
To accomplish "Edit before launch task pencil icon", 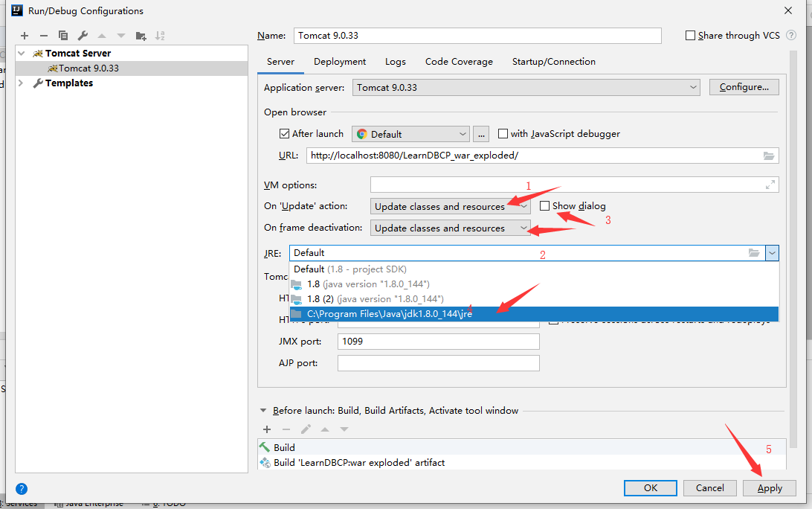I will click(x=306, y=429).
